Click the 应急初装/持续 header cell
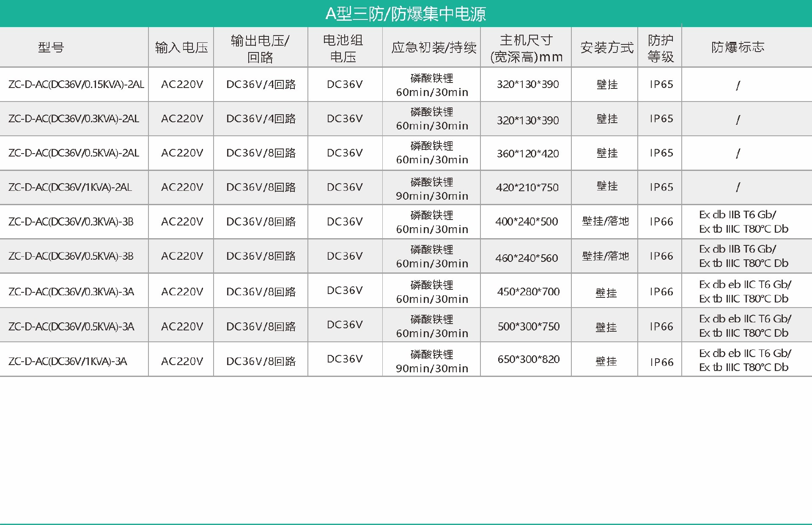This screenshot has width=812, height=525. [x=431, y=47]
